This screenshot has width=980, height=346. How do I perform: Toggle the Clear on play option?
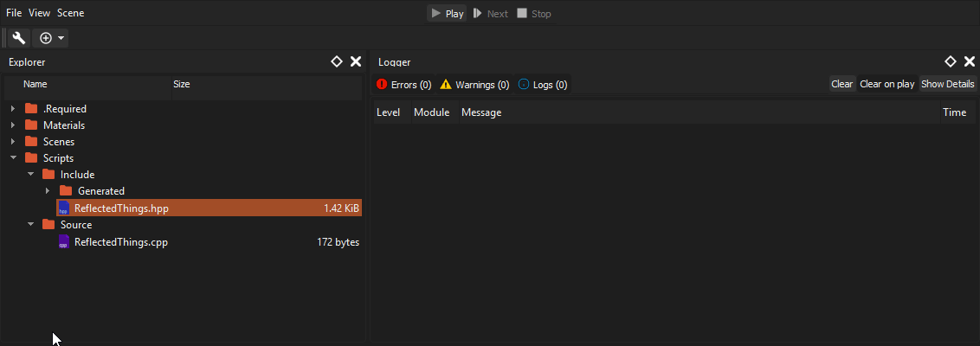[887, 84]
